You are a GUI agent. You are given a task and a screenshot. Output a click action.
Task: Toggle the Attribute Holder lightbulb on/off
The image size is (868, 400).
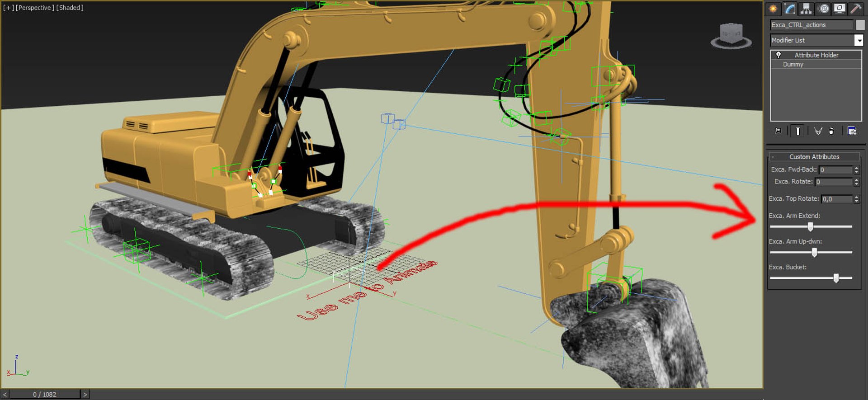[778, 55]
